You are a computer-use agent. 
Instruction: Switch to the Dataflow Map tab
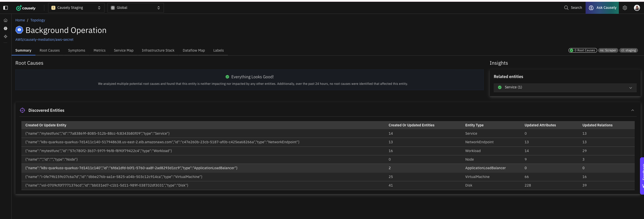coord(194,50)
